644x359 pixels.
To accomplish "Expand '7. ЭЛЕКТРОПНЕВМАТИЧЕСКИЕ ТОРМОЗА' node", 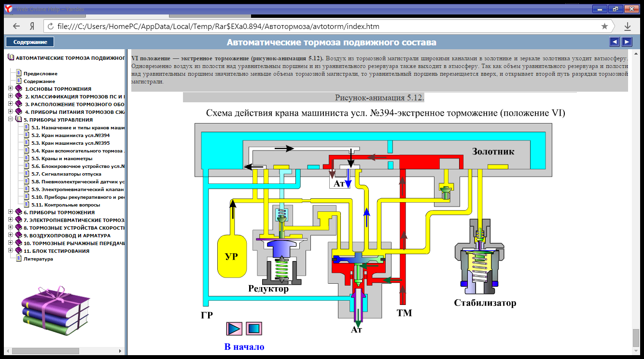I will (11, 220).
